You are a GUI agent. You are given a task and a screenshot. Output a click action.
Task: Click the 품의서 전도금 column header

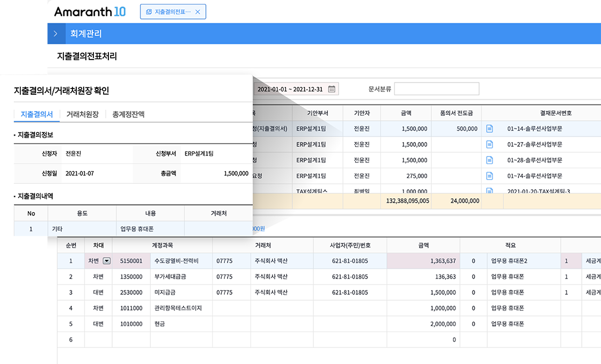[x=456, y=113]
